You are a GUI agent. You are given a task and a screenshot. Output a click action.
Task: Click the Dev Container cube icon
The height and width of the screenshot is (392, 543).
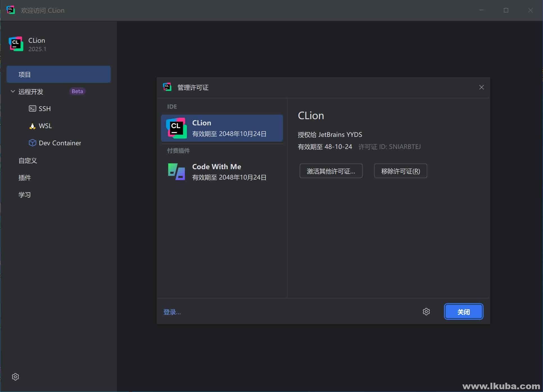coord(32,143)
